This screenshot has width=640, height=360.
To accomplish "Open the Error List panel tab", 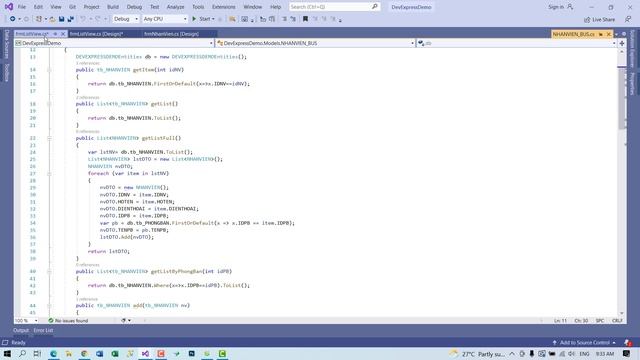I will pyautogui.click(x=43, y=331).
